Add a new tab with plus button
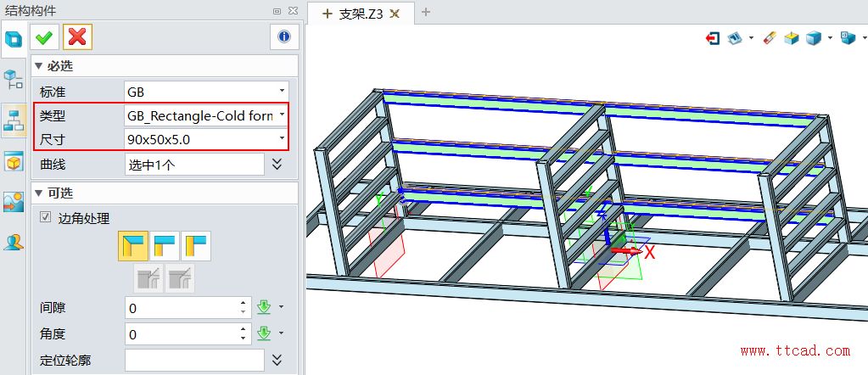Image resolution: width=868 pixels, height=375 pixels. [426, 12]
